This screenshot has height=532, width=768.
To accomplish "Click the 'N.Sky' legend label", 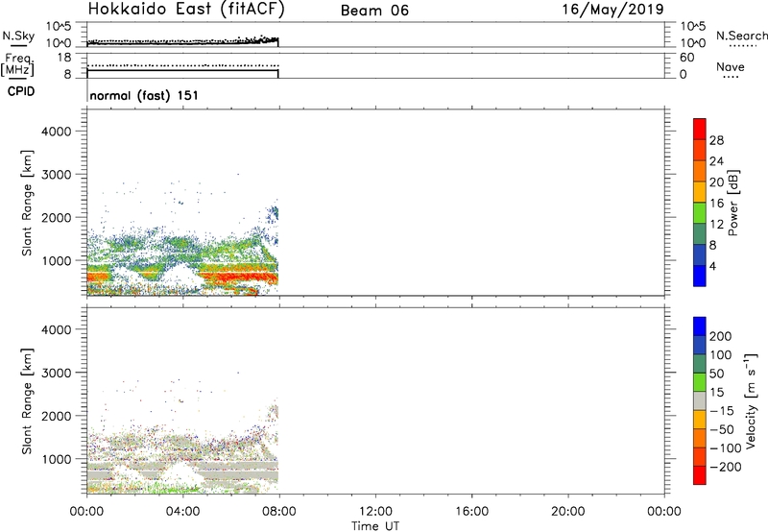I will tap(18, 36).
